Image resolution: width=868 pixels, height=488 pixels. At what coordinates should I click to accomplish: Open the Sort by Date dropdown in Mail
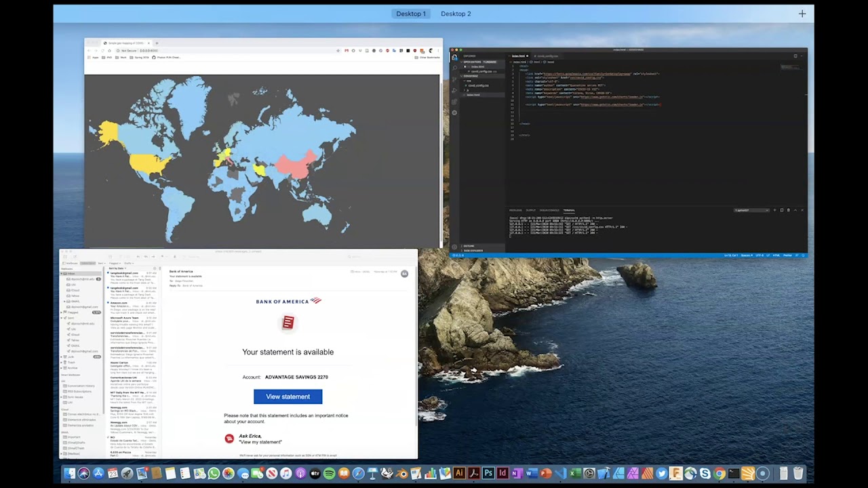pos(117,268)
